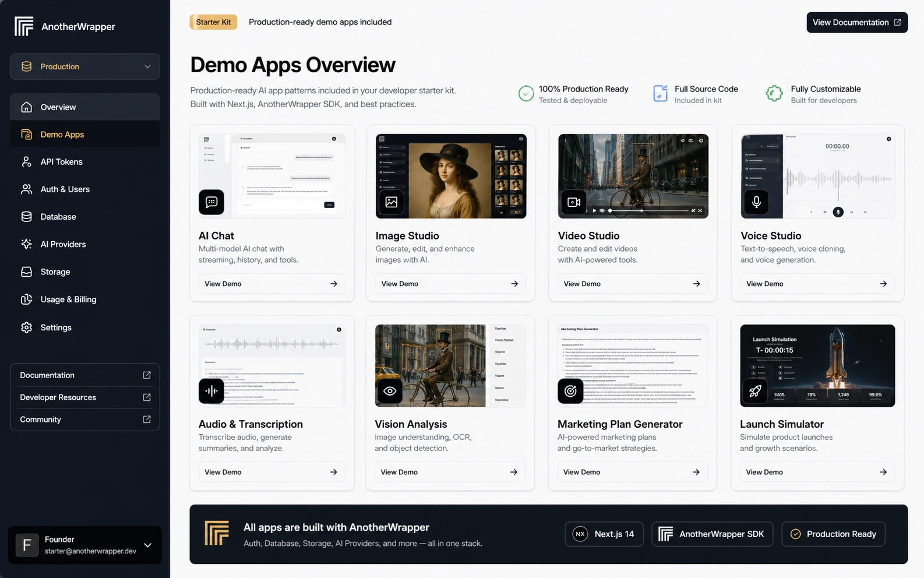Open Settings in the sidebar
This screenshot has width=924, height=578.
(x=85, y=327)
